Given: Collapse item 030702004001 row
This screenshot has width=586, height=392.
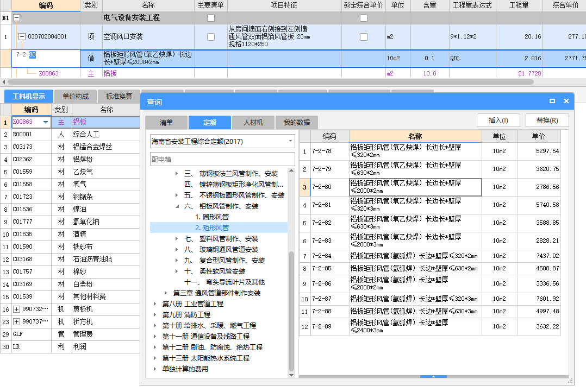Looking at the screenshot, I should (22, 36).
